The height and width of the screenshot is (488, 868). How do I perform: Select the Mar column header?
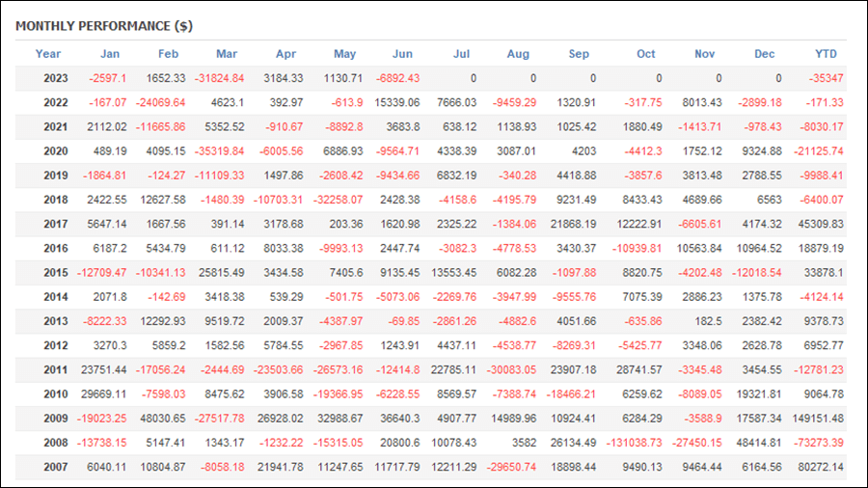click(x=227, y=54)
